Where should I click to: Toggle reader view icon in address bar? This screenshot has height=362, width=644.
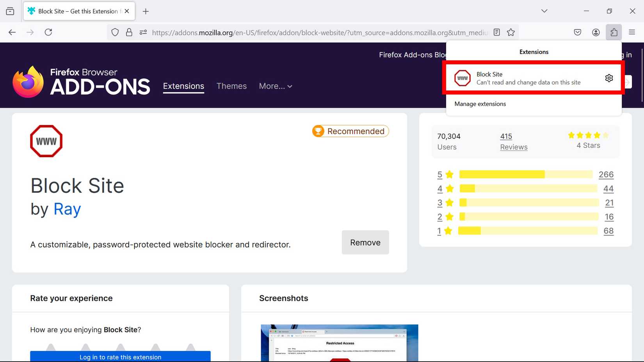point(496,32)
